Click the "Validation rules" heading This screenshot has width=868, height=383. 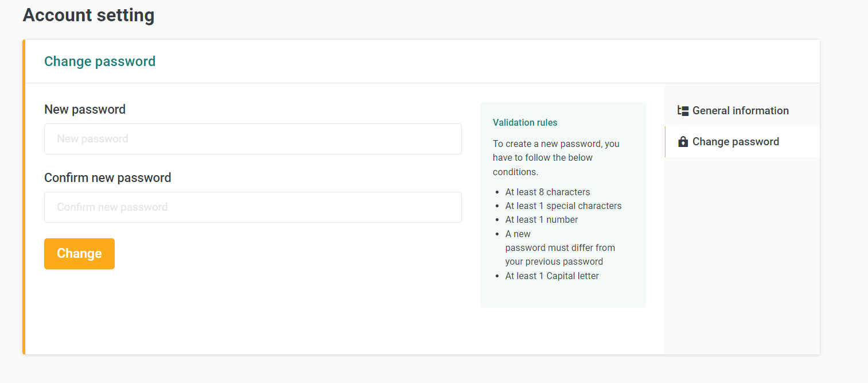pyautogui.click(x=525, y=122)
